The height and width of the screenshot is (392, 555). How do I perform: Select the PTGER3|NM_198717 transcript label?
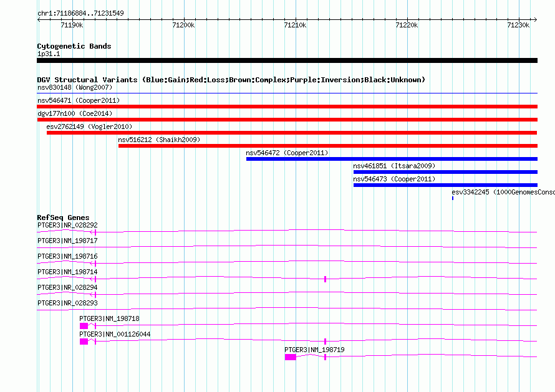click(67, 241)
